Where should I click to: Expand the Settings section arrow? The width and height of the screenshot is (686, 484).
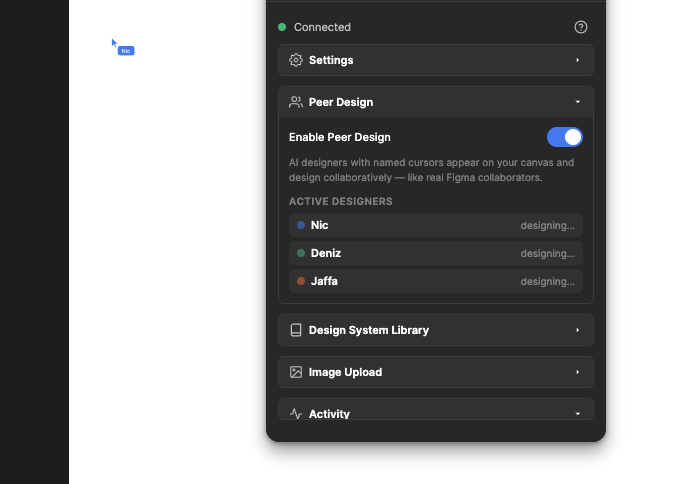click(578, 60)
